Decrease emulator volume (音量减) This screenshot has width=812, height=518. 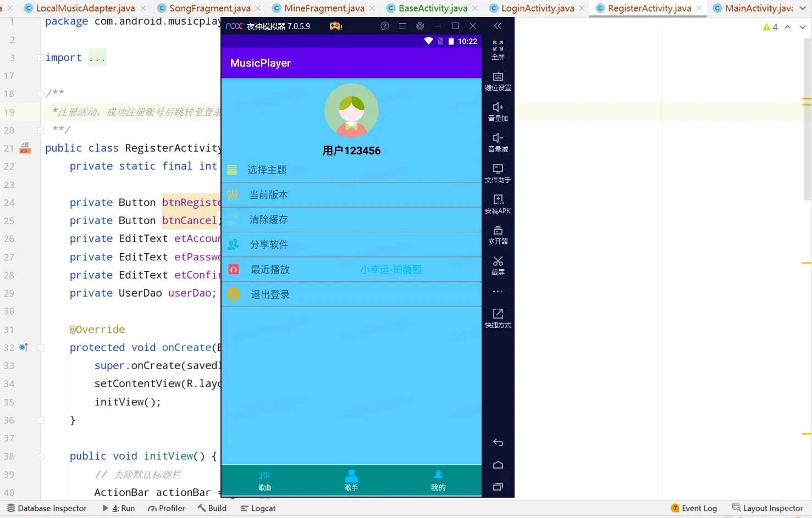click(x=498, y=142)
